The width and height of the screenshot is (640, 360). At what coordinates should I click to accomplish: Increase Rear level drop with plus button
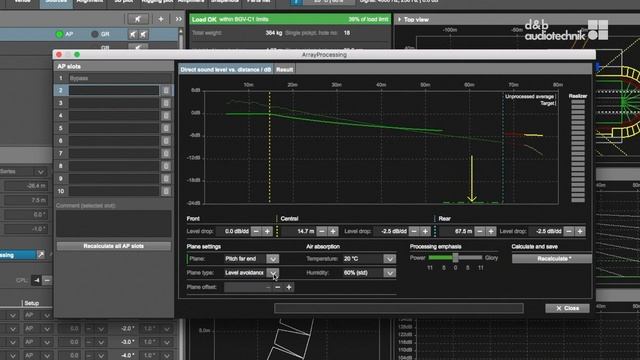[x=580, y=231]
